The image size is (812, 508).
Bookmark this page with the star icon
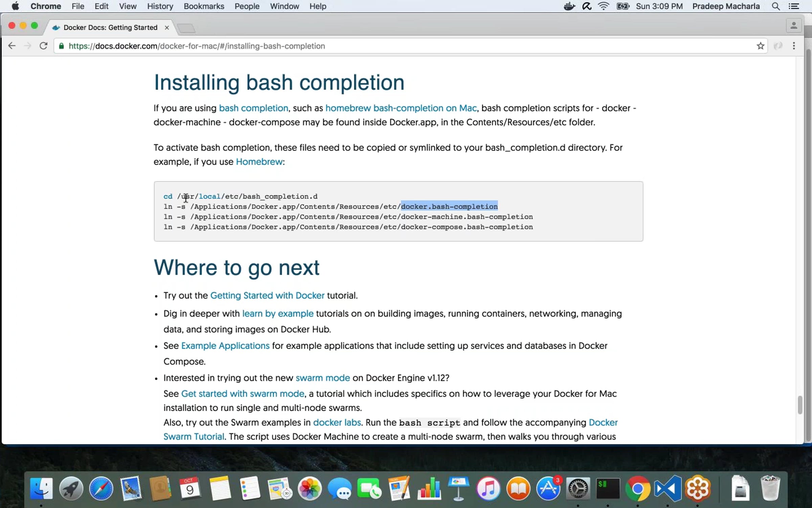point(761,46)
